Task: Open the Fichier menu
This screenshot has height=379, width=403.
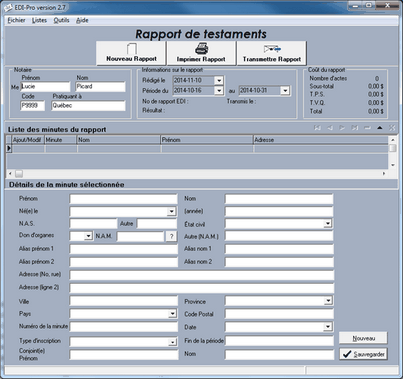Action: point(16,20)
